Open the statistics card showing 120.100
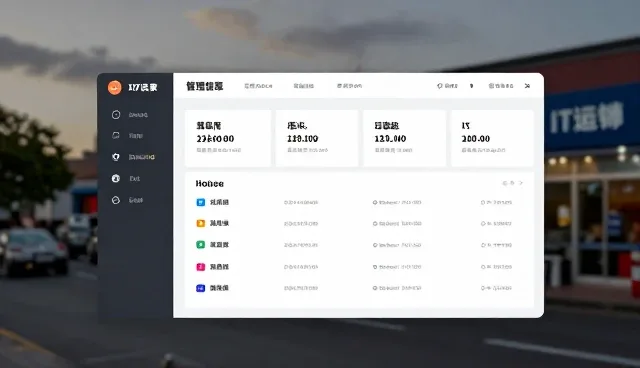Viewport: 640px width, 368px height. pyautogui.click(x=317, y=138)
